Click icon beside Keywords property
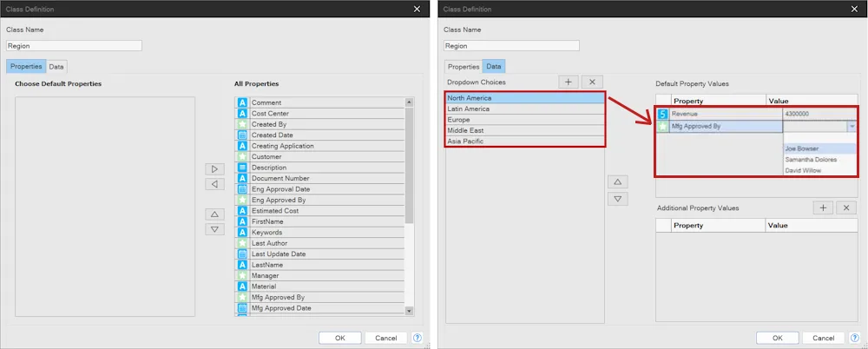Viewport: 868px width, 349px height. pos(242,232)
